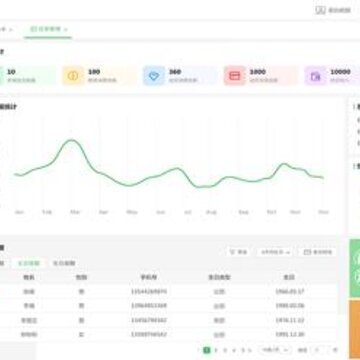
Task: Switch to the grey sub-tab right of highlighted one
Action: point(64,263)
